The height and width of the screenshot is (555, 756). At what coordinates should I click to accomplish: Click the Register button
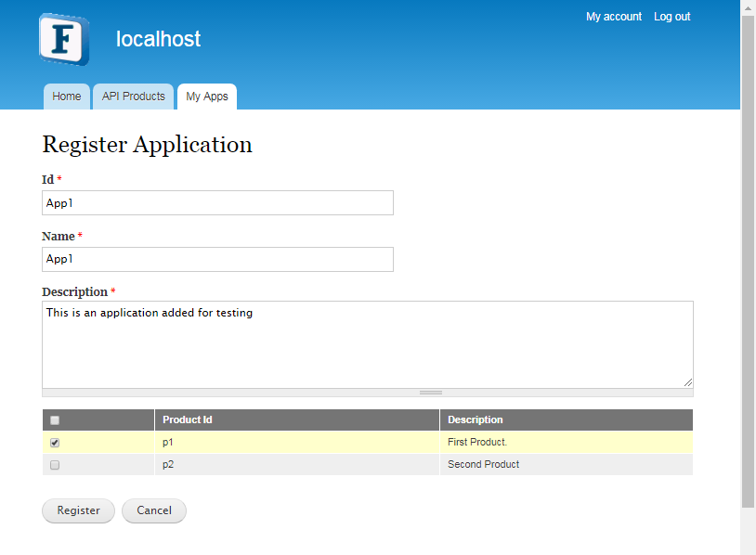pos(79,510)
